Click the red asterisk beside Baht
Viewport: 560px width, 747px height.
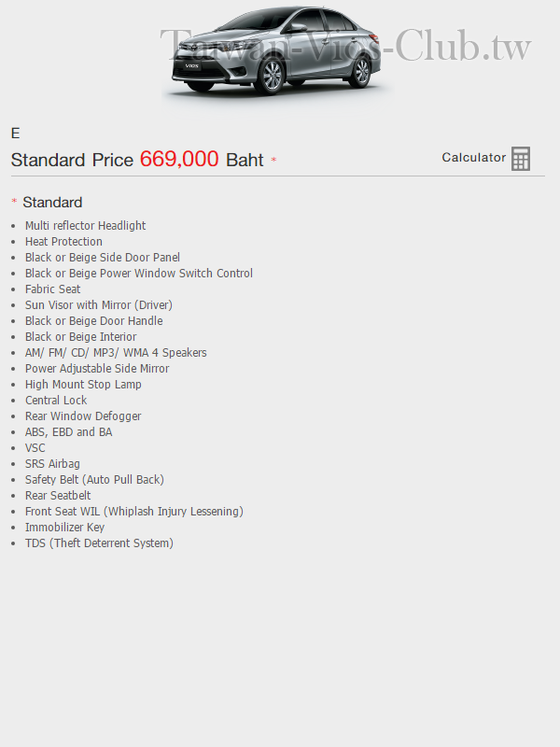[273, 160]
